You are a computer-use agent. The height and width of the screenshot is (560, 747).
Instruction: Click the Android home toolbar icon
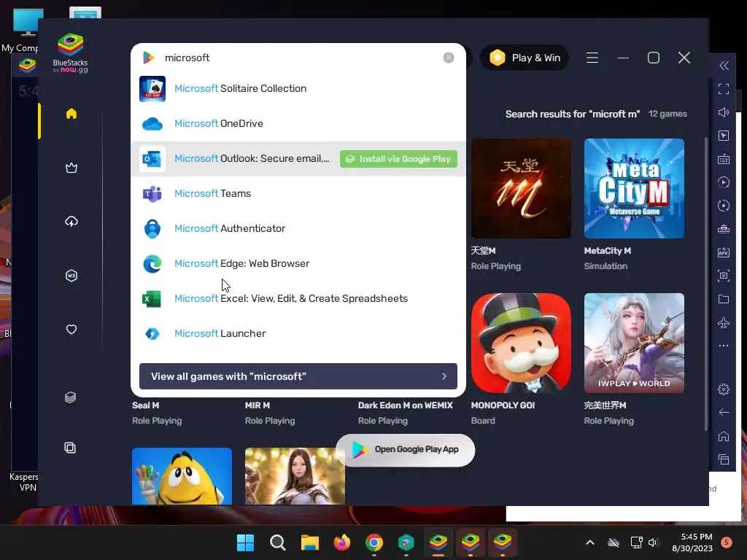724,436
